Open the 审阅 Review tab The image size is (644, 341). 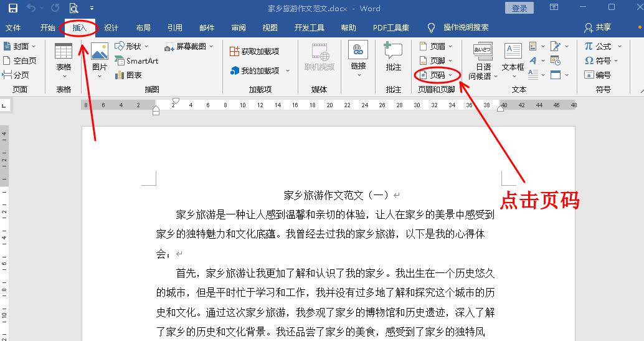pyautogui.click(x=239, y=28)
